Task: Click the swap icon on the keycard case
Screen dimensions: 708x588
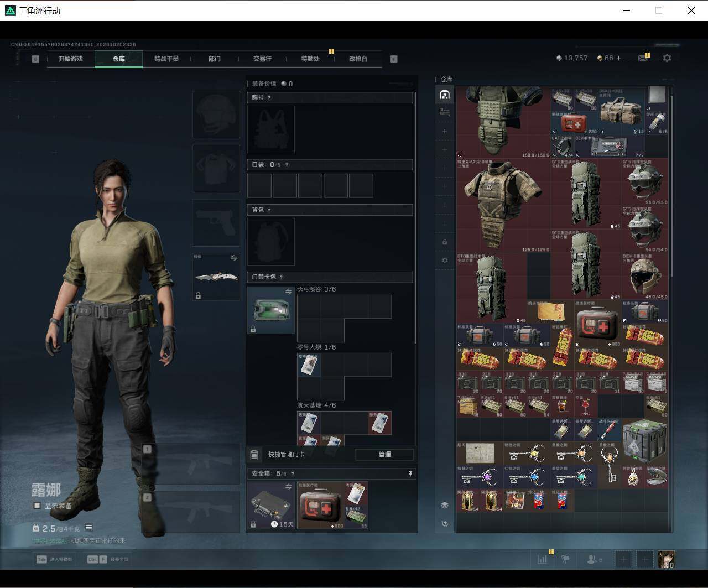Action: click(288, 292)
